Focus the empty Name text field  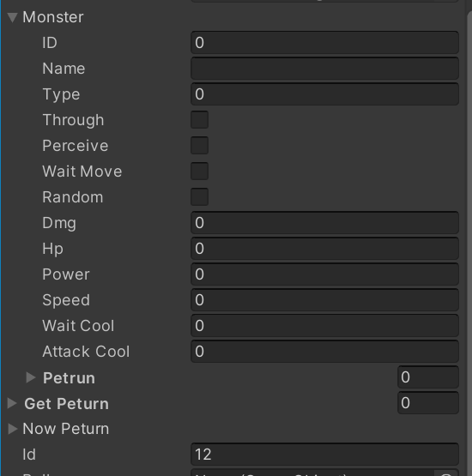pyautogui.click(x=324, y=69)
